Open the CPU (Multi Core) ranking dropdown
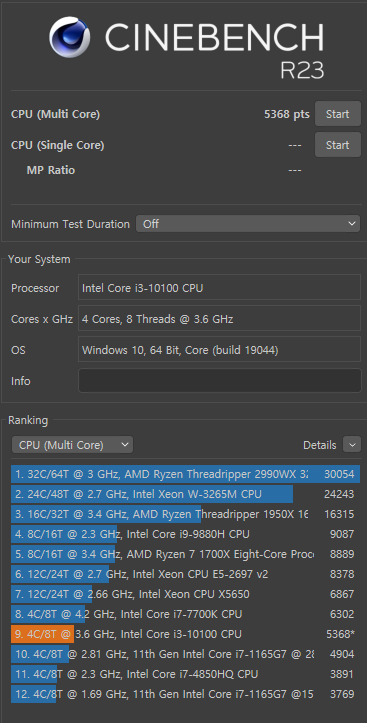 [x=72, y=445]
